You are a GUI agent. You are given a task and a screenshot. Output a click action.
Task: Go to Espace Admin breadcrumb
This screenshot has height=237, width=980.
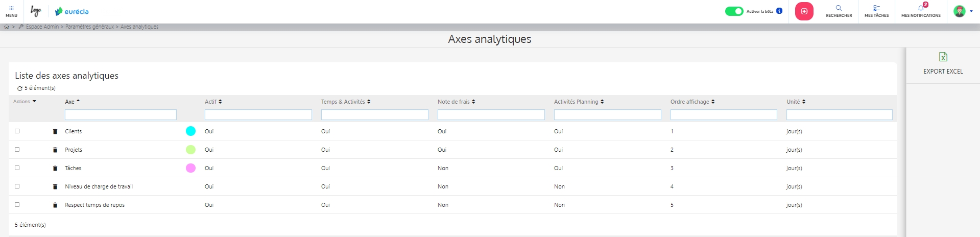pyautogui.click(x=42, y=27)
